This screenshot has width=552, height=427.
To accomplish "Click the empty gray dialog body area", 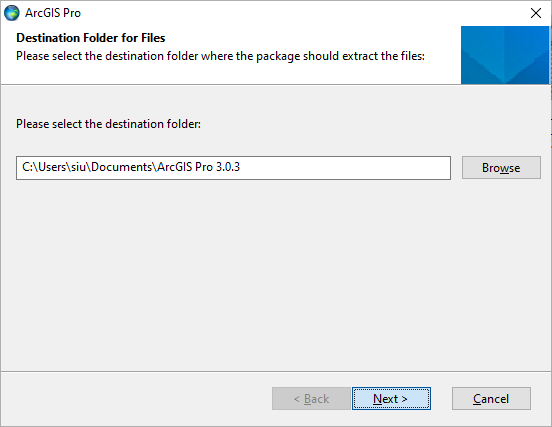I will (276, 275).
